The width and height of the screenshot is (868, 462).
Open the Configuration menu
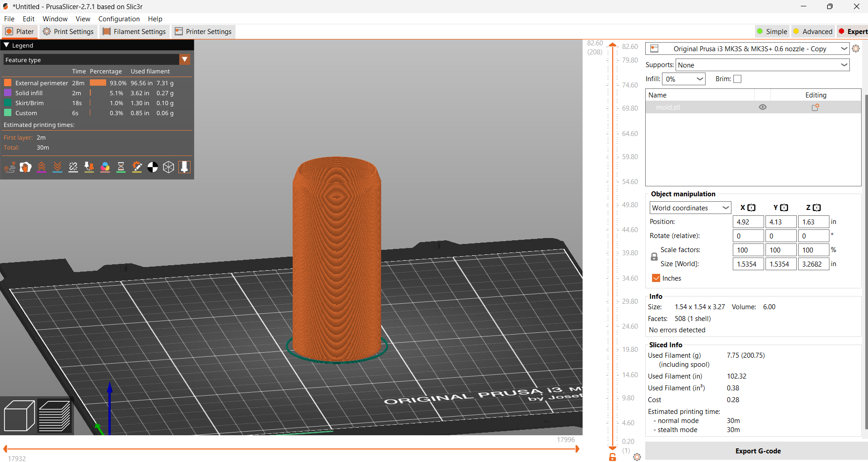(x=118, y=19)
